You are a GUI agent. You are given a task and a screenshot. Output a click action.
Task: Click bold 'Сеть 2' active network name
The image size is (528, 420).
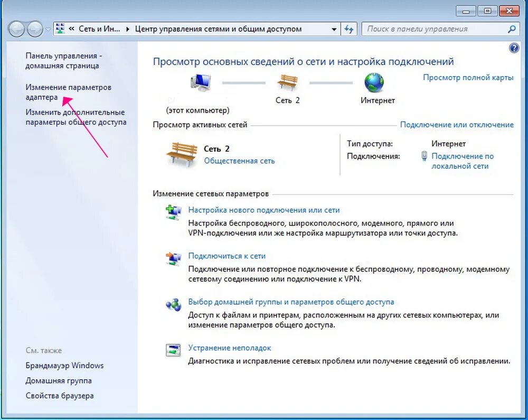coord(216,149)
